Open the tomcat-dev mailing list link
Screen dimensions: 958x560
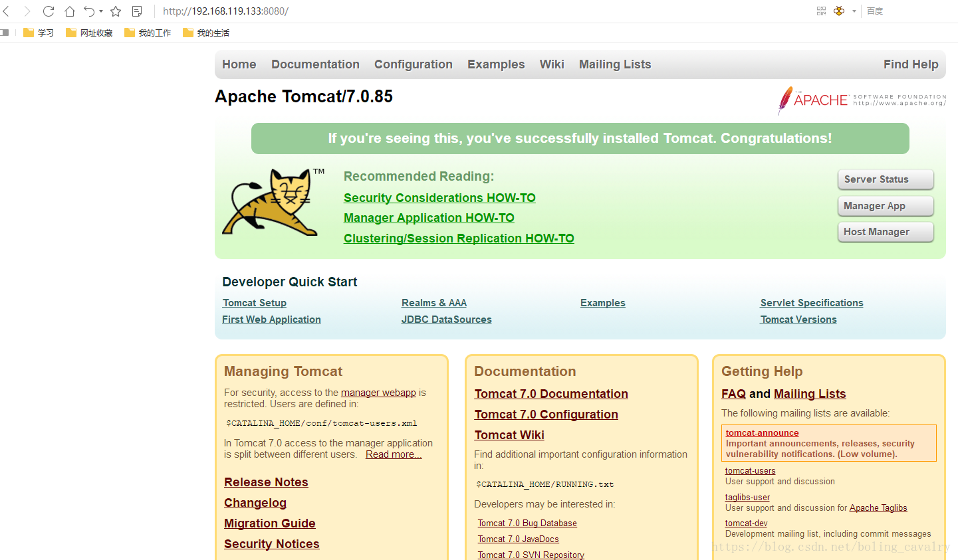(x=747, y=523)
